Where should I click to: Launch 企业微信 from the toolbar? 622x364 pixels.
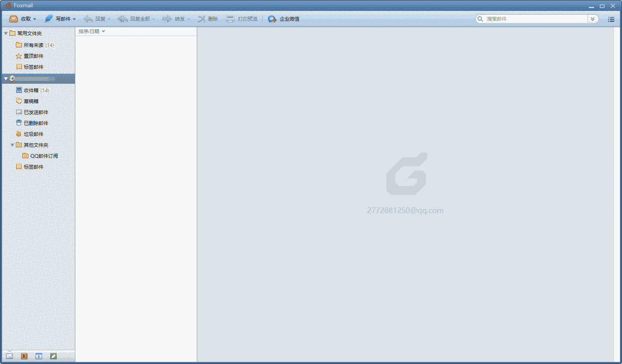coord(283,19)
